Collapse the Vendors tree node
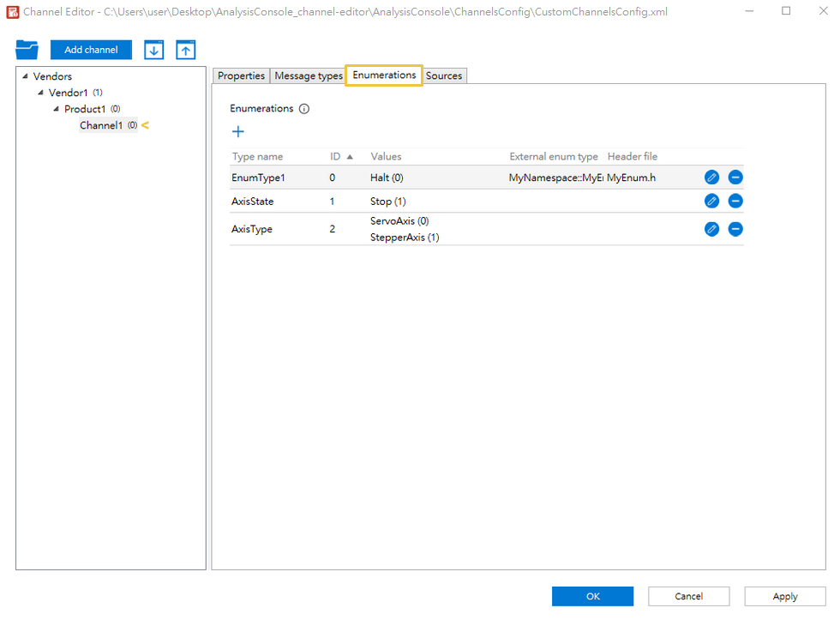840x620 pixels. tap(25, 76)
